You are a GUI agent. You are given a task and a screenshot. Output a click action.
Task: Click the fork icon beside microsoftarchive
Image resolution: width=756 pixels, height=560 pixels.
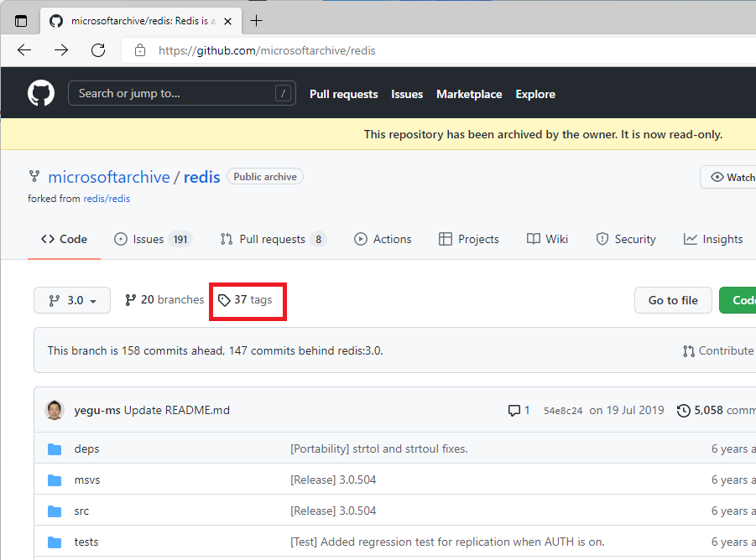34,176
